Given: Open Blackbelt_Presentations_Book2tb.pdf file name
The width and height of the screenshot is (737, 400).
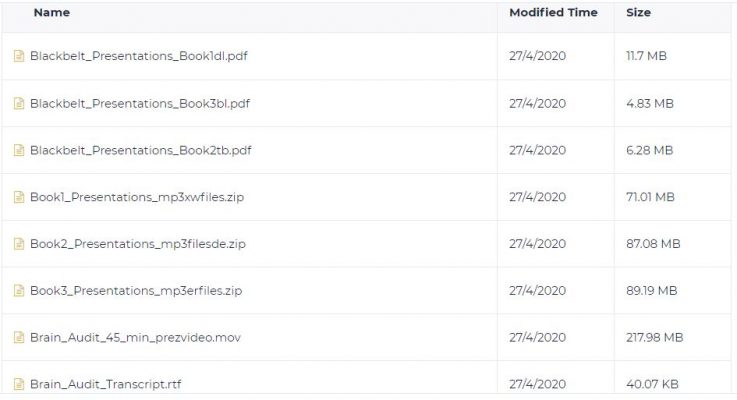Looking at the screenshot, I should (x=141, y=150).
